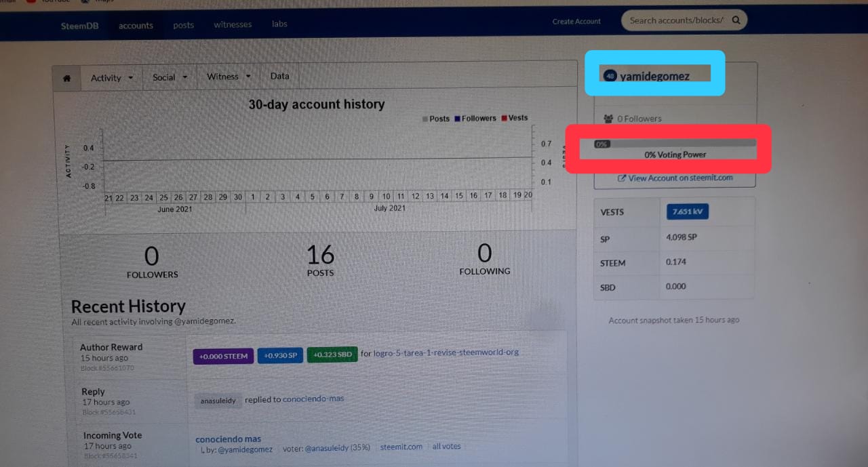Screen dimensions: 868x467
Task: Expand the Social dropdown
Action: click(170, 77)
